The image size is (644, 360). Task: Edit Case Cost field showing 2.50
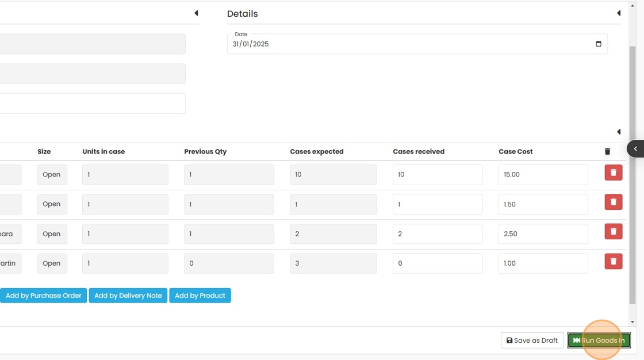point(543,234)
